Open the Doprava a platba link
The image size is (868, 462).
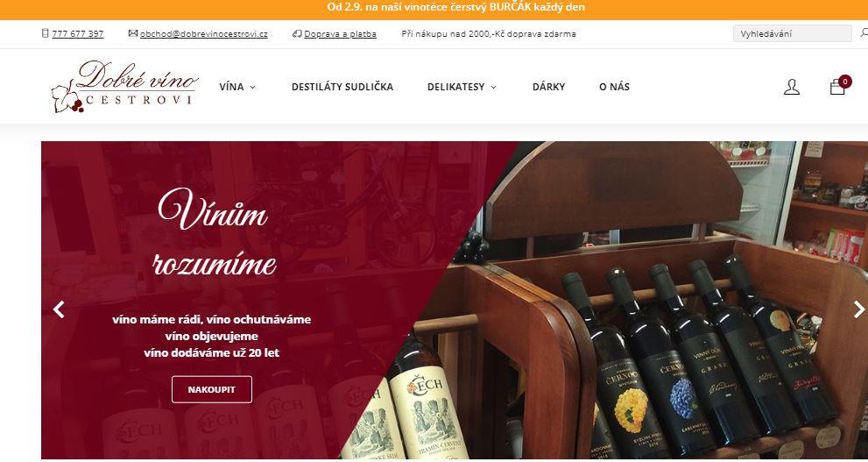(341, 34)
